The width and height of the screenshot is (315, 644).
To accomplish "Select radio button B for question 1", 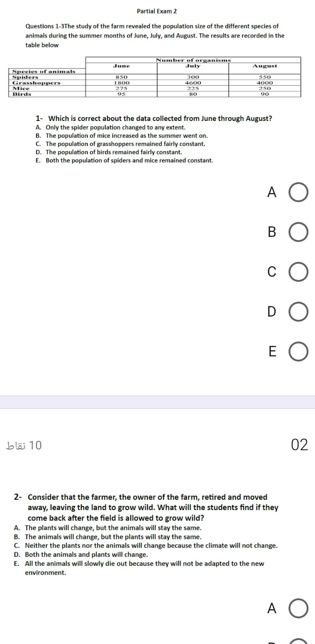I will click(299, 233).
